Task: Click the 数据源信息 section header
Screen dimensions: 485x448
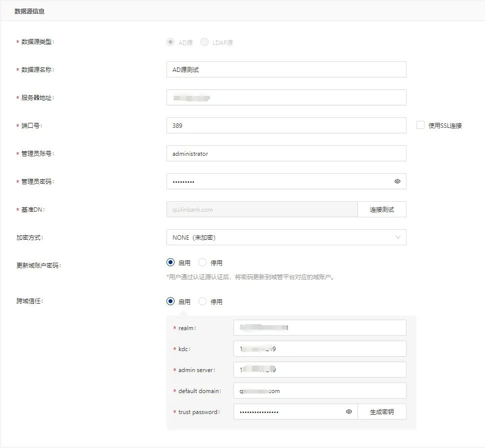Action: (29, 11)
